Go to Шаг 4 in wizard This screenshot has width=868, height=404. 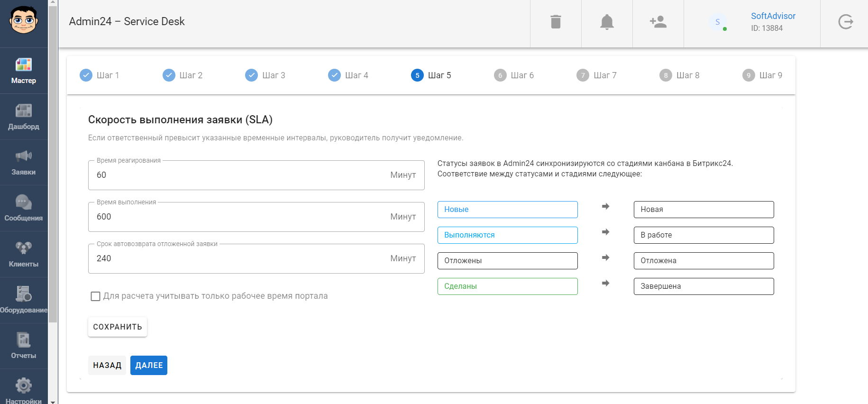348,75
